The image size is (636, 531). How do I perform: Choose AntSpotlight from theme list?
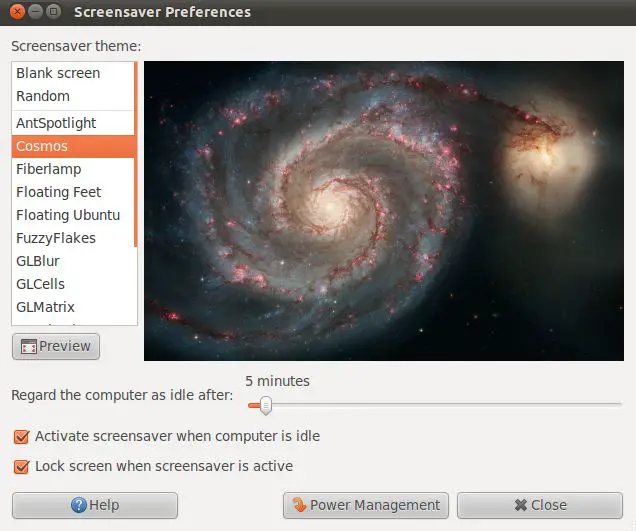(x=56, y=123)
